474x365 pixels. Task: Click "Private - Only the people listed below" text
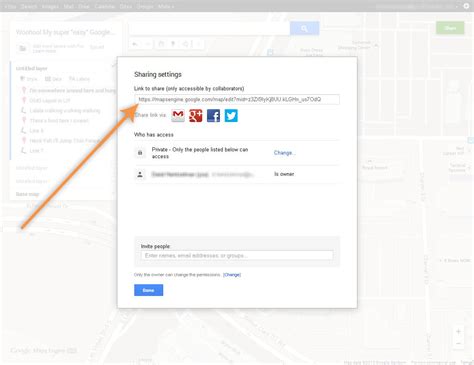200,153
